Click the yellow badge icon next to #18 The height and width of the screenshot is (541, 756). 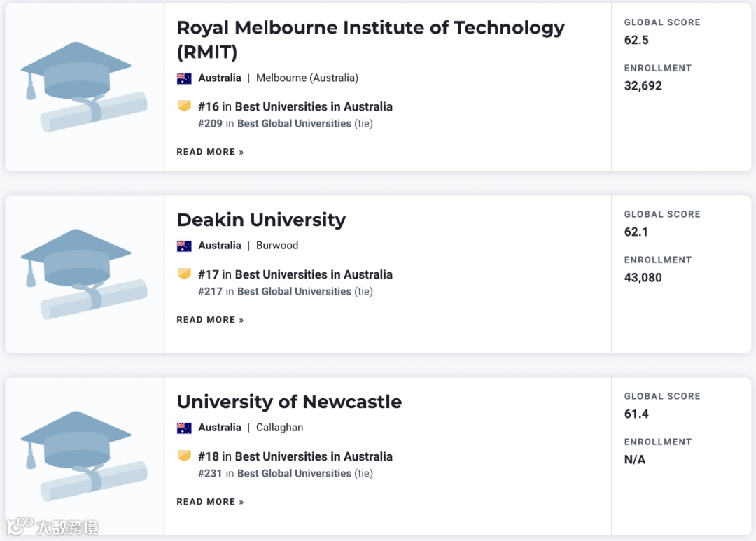coord(184,456)
